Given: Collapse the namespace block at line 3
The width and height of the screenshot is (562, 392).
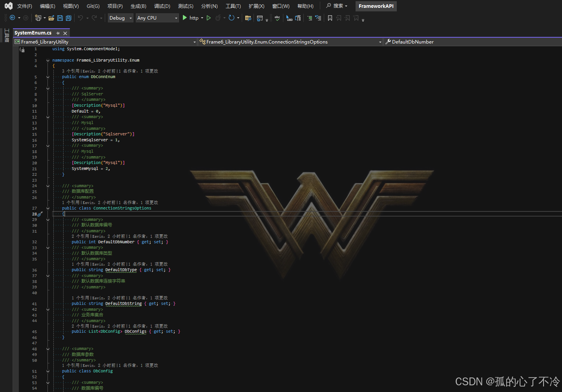Looking at the screenshot, I should point(48,60).
